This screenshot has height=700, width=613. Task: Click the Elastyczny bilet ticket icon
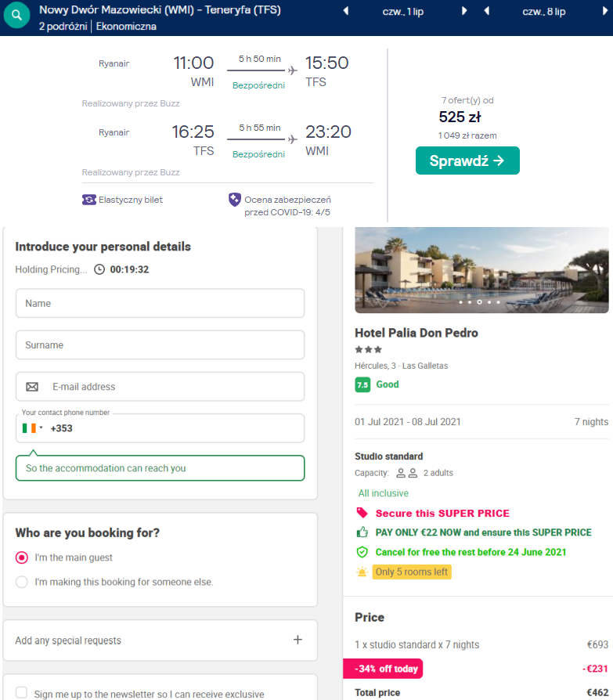click(x=88, y=200)
